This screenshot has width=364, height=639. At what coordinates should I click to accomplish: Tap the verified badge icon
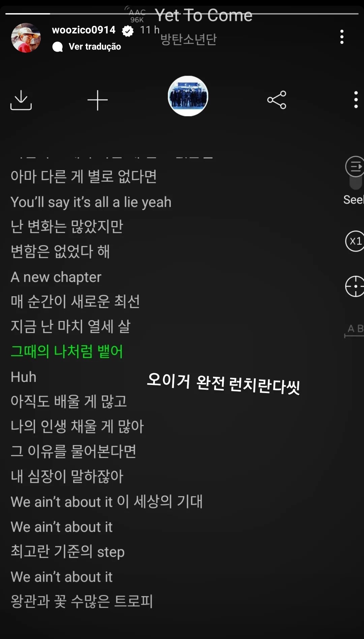pos(127,31)
